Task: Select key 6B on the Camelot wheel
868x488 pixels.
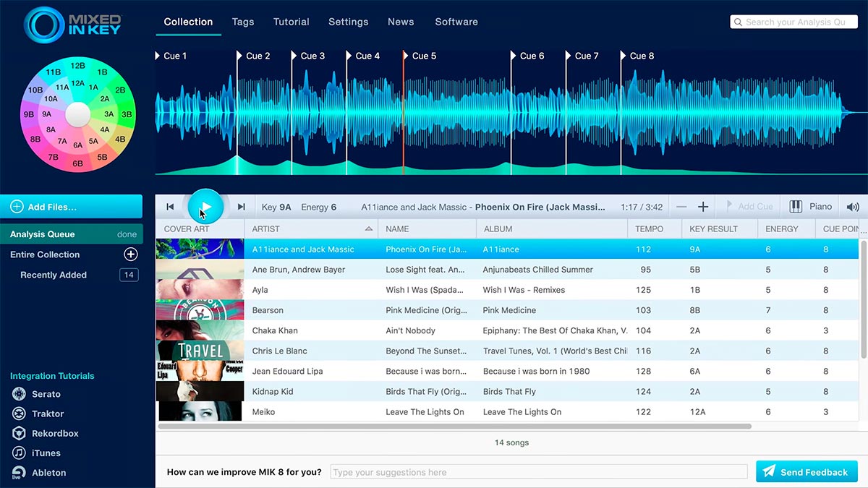Action: [x=77, y=163]
